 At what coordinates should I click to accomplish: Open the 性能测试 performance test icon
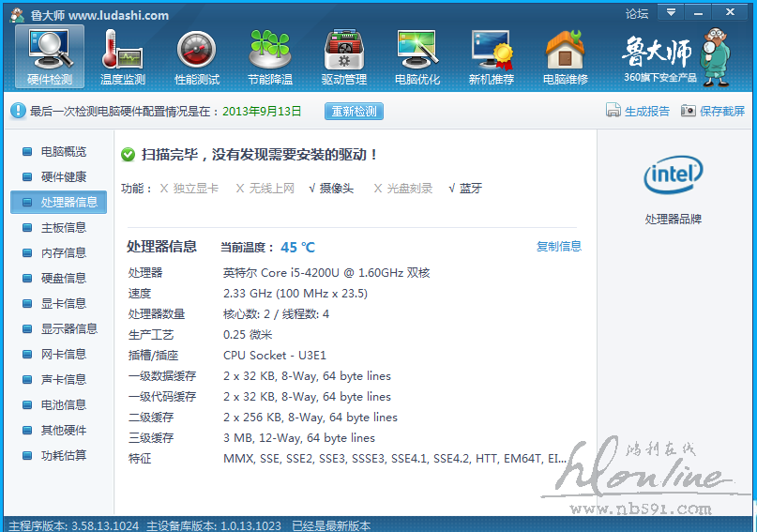point(197,55)
